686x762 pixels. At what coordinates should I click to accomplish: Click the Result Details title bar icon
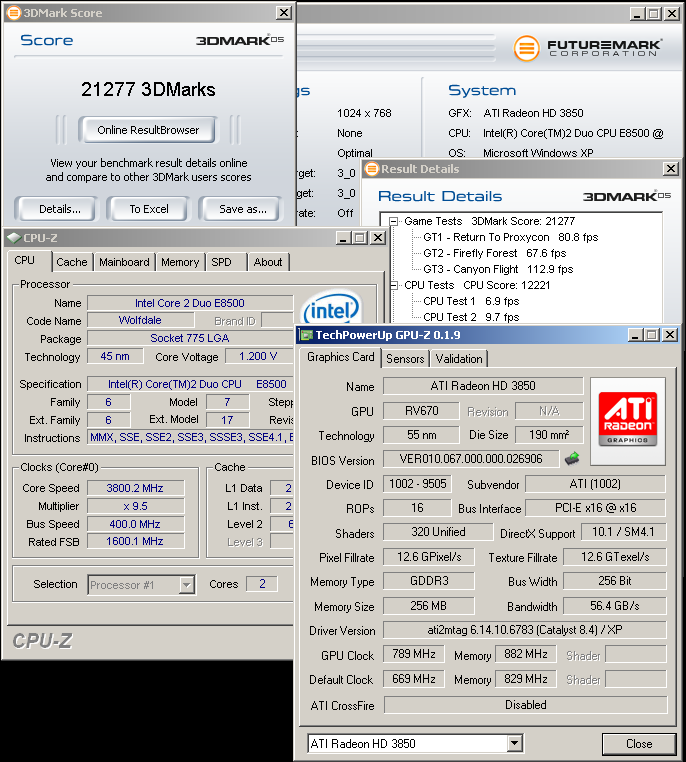[372, 169]
